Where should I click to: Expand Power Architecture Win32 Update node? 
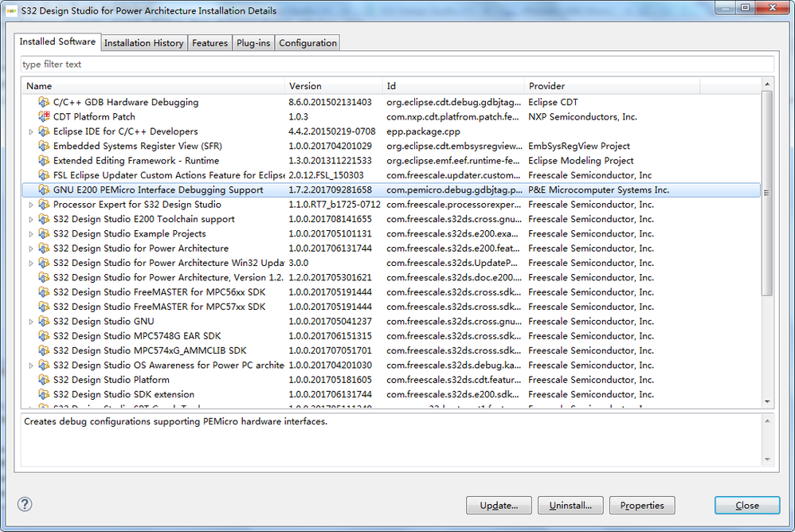pos(31,264)
